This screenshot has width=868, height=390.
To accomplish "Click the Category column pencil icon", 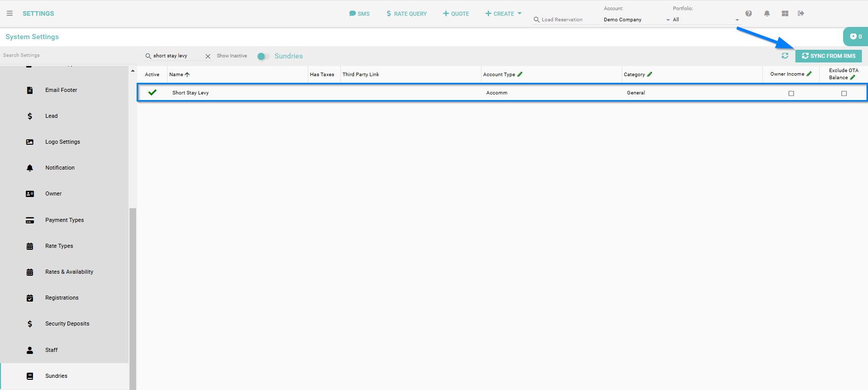I will [650, 75].
